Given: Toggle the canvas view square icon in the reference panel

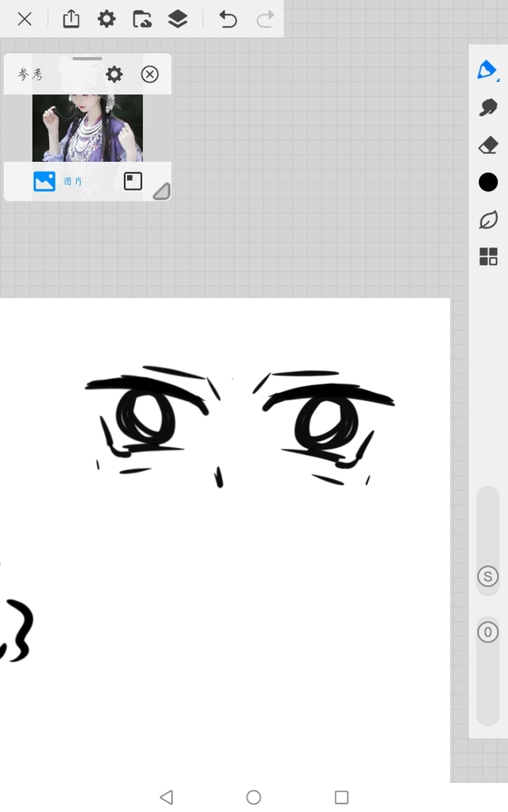Looking at the screenshot, I should click(x=133, y=182).
